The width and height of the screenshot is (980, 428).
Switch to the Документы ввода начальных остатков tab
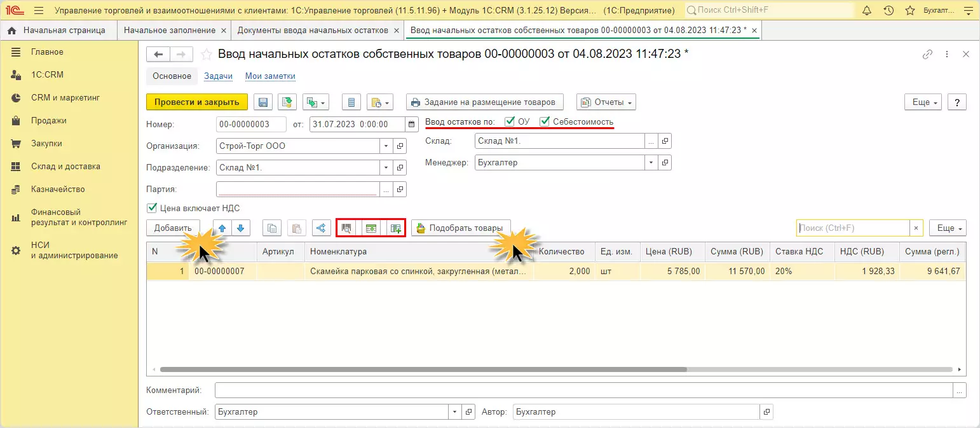coord(313,31)
